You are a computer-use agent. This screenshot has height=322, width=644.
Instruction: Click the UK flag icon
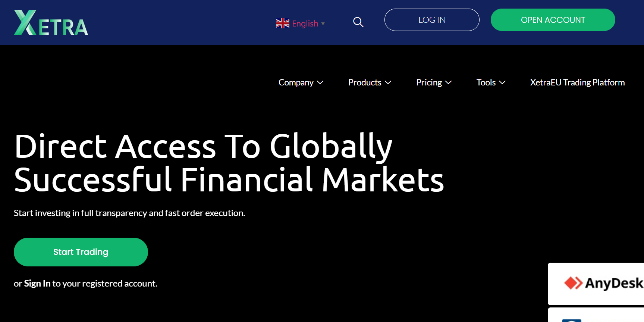coord(282,24)
